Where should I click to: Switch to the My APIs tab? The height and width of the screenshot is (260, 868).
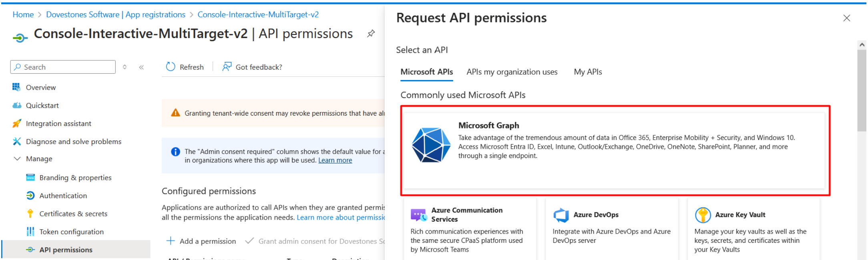(x=587, y=72)
